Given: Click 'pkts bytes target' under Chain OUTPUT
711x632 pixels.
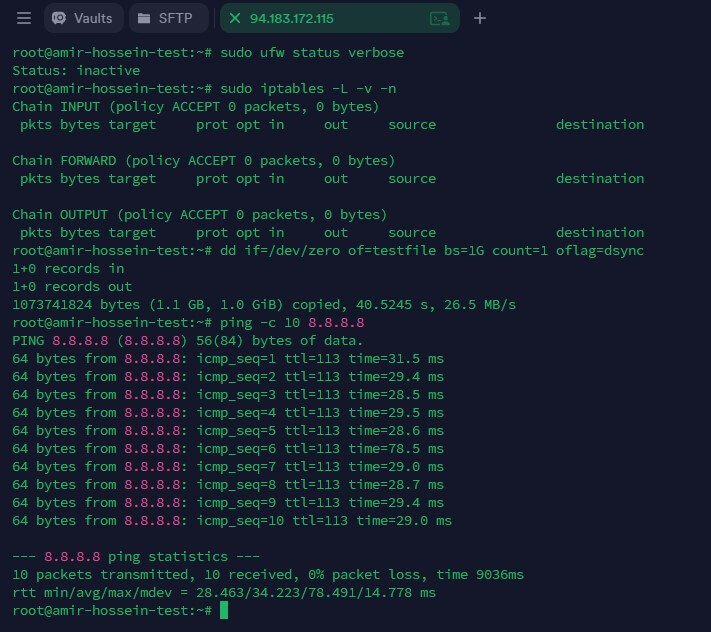Looking at the screenshot, I should pos(88,233).
